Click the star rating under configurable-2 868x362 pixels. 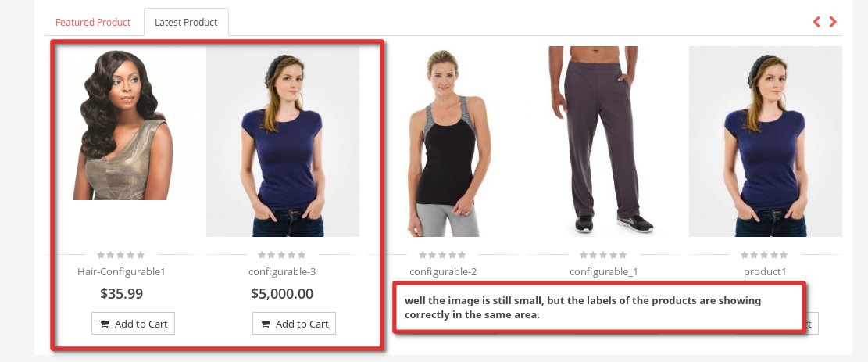point(442,255)
